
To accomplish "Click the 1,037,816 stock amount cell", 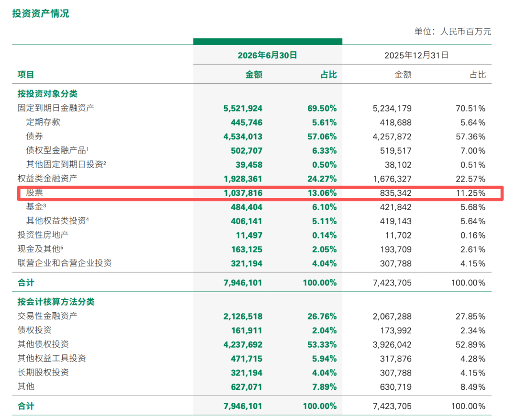I will pos(243,193).
